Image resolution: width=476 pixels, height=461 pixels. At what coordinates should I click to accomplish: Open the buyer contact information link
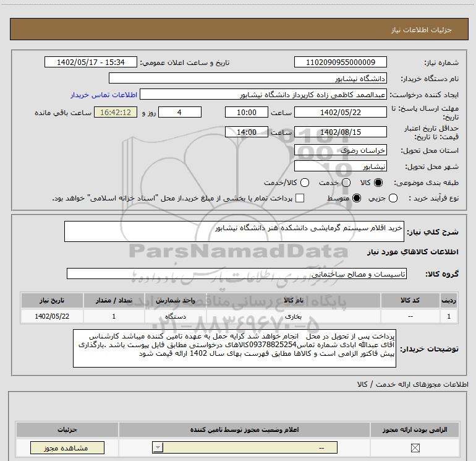104,95
